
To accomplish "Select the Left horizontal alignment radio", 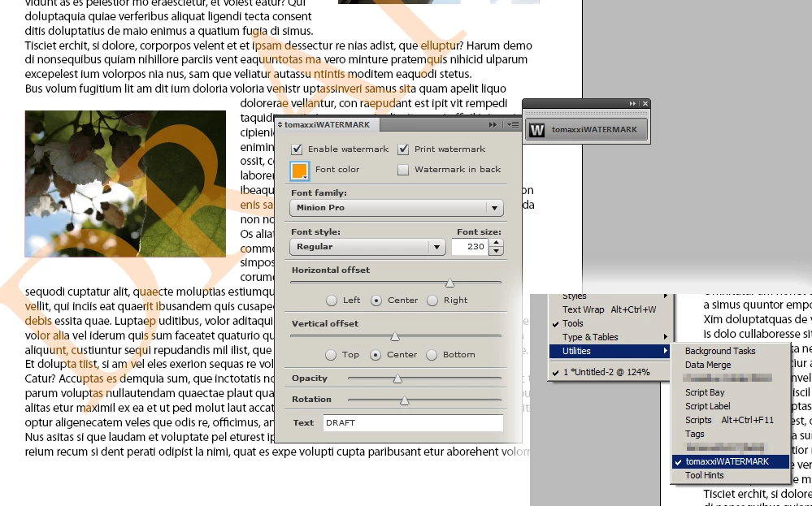I will click(x=332, y=300).
